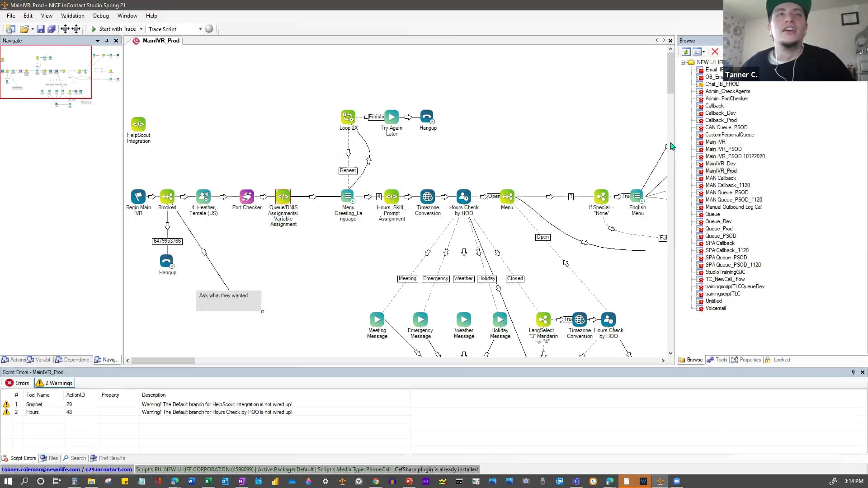
Task: Switch to the Properties tab
Action: pos(746,360)
